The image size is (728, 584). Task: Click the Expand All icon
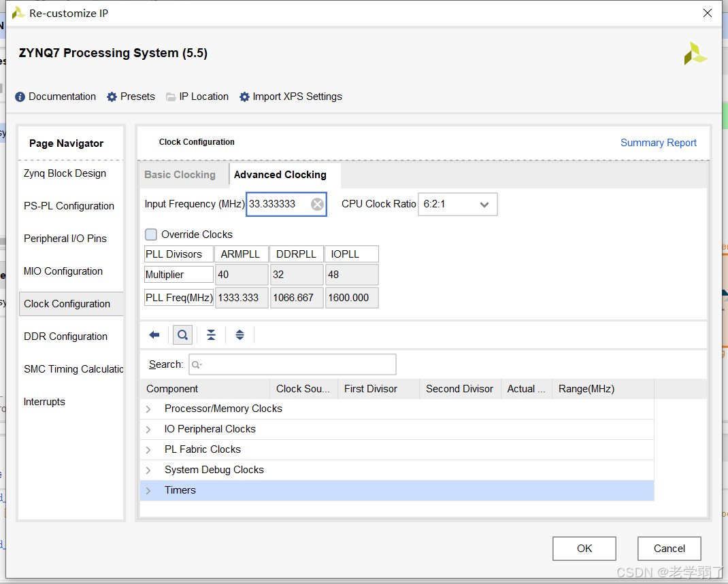point(239,335)
